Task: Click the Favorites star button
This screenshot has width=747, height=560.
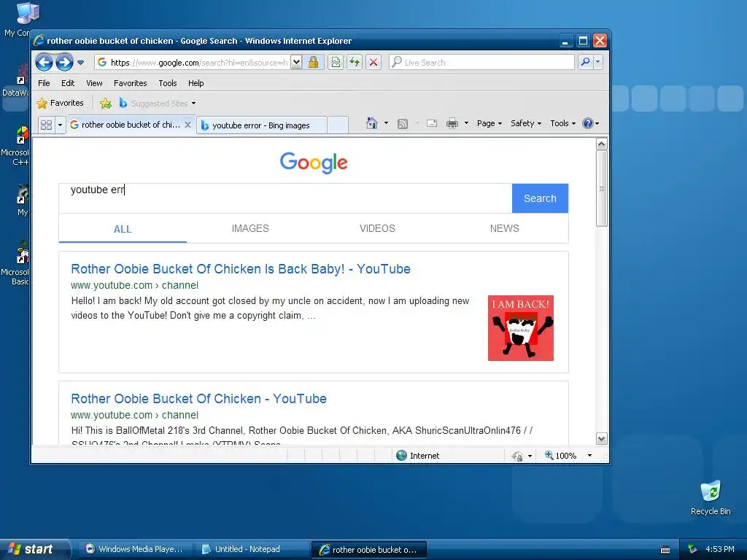Action: [x=60, y=103]
